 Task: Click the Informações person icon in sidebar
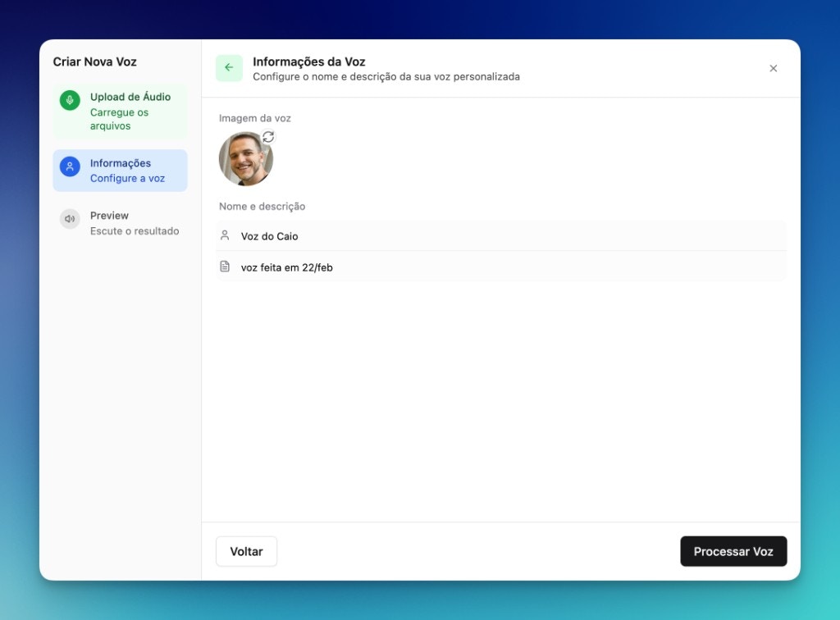(x=70, y=163)
